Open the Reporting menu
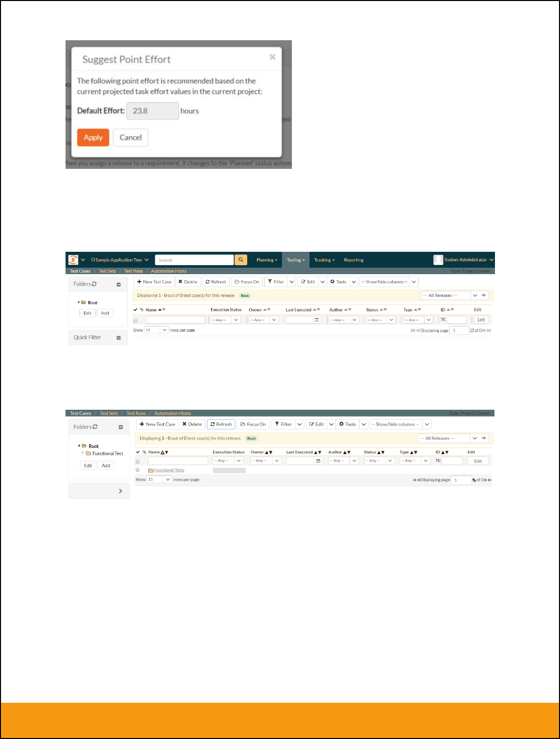The image size is (560, 739). (x=353, y=260)
